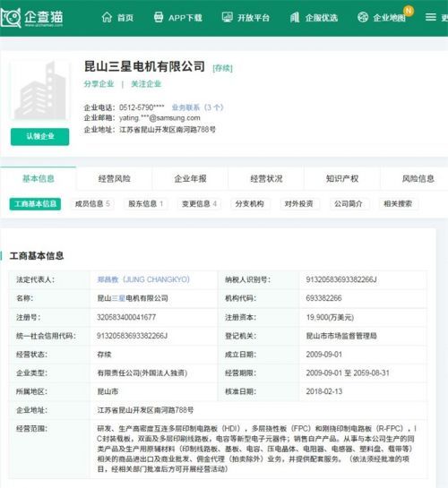Click the 统一社会信用代码 value

[x=132, y=336]
